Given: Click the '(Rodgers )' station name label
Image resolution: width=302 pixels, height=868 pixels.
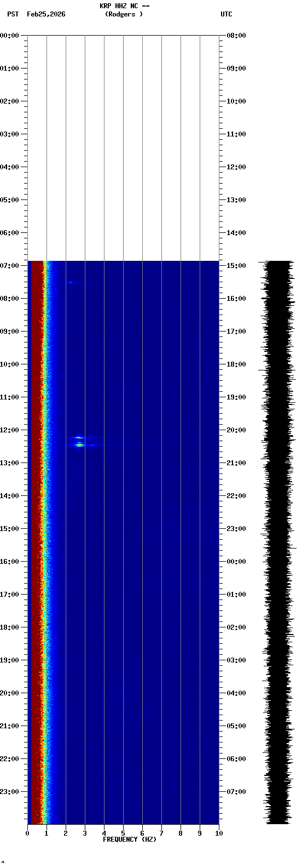Looking at the screenshot, I should (124, 14).
